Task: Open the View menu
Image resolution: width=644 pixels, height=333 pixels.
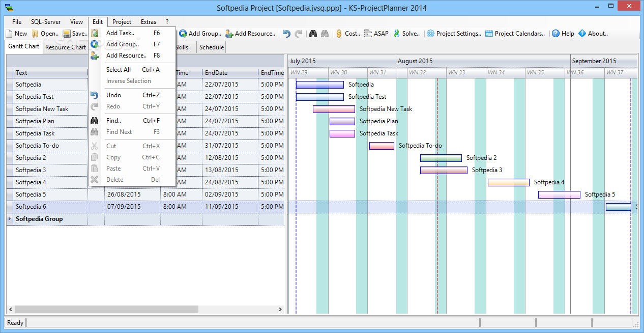Action: point(77,22)
